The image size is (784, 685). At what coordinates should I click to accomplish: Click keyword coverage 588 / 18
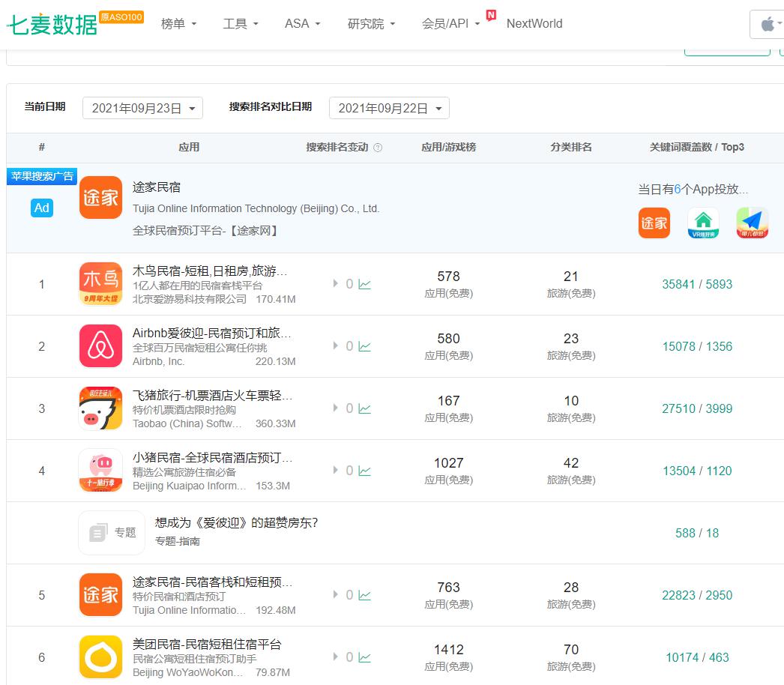[697, 533]
